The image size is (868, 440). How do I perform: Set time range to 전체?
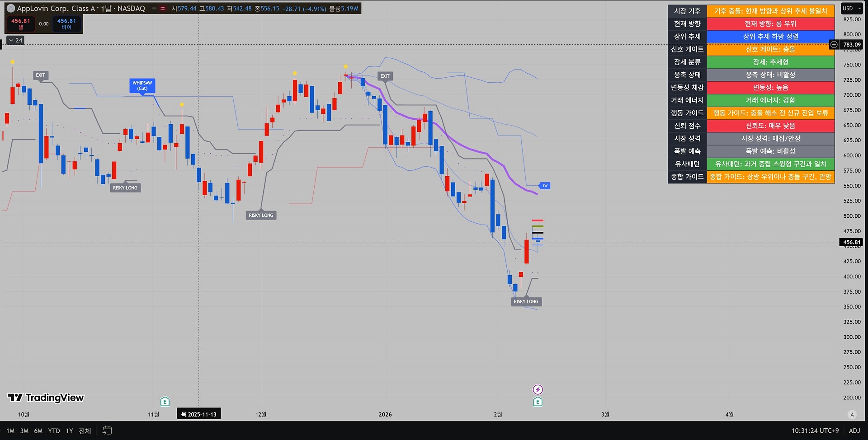click(x=85, y=431)
